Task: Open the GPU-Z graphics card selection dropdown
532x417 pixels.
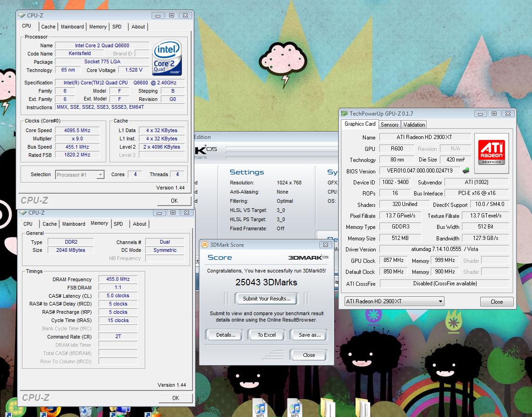Action: (x=440, y=301)
